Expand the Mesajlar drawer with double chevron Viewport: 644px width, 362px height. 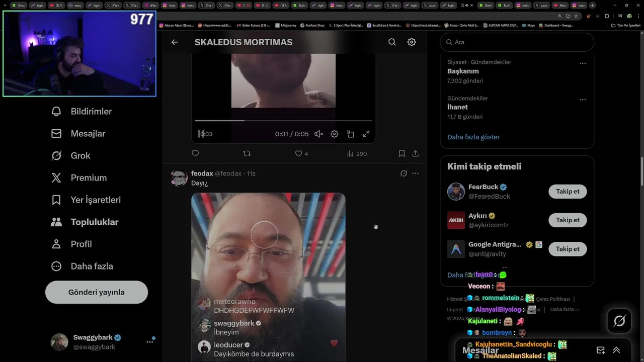[x=616, y=350]
